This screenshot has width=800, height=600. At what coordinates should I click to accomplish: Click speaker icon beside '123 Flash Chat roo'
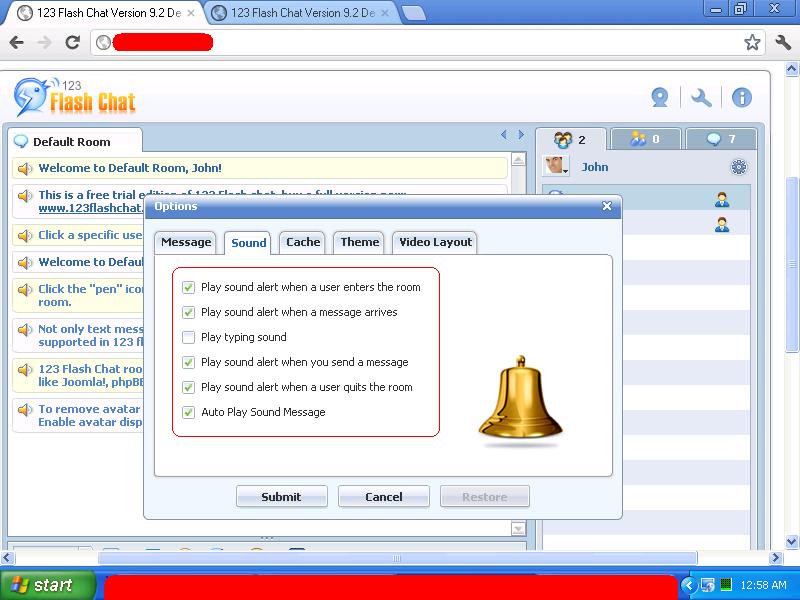(24, 369)
